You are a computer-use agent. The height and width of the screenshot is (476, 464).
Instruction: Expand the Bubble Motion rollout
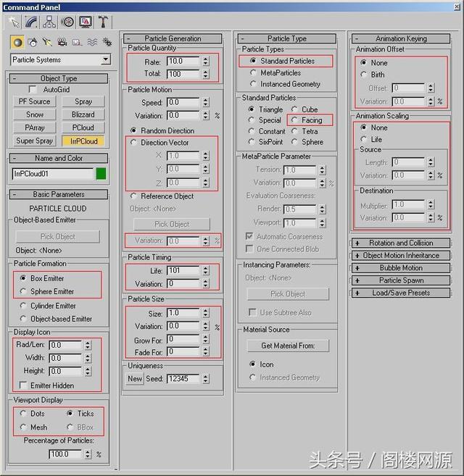[401, 268]
